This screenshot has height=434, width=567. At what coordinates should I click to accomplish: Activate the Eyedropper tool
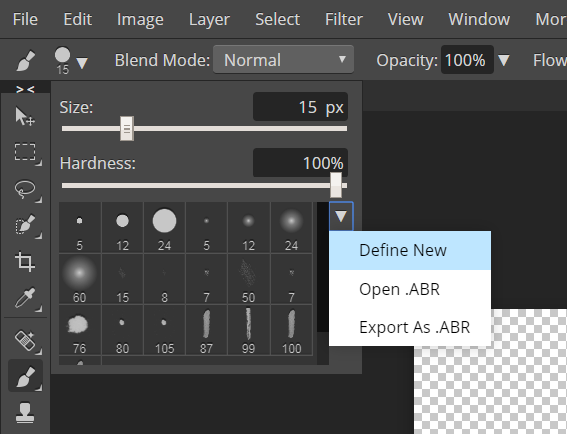(x=25, y=297)
